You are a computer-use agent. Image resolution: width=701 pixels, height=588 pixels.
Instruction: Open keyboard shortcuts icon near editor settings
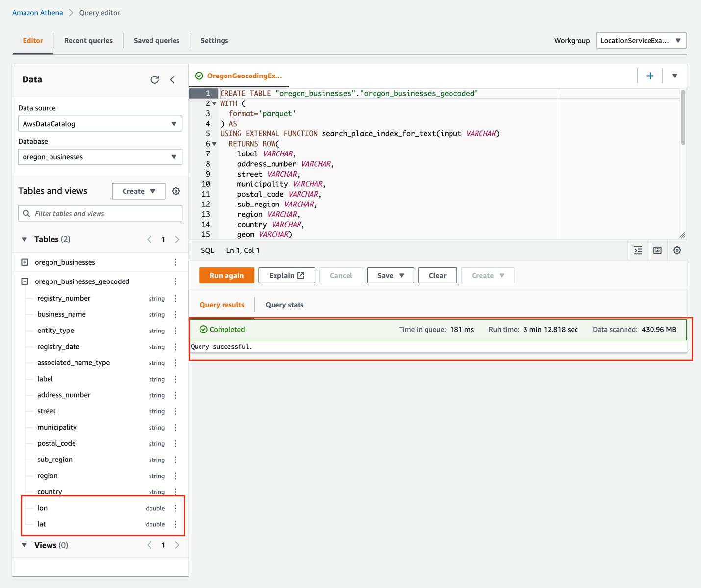click(657, 250)
